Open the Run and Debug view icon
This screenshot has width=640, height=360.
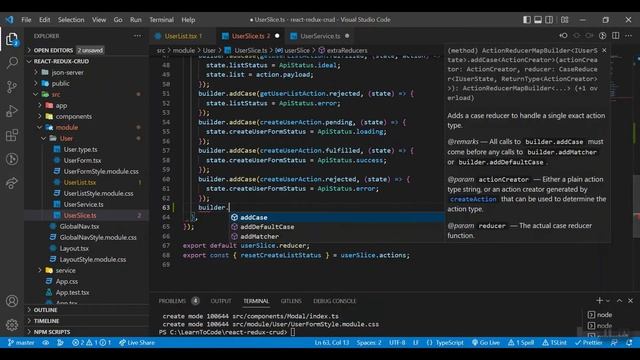point(12,111)
